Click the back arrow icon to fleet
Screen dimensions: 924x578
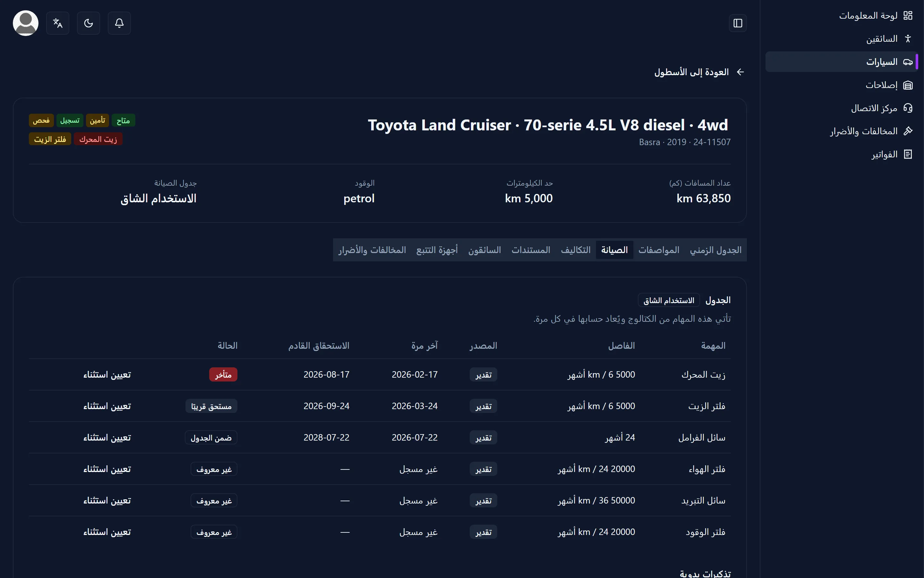(740, 72)
